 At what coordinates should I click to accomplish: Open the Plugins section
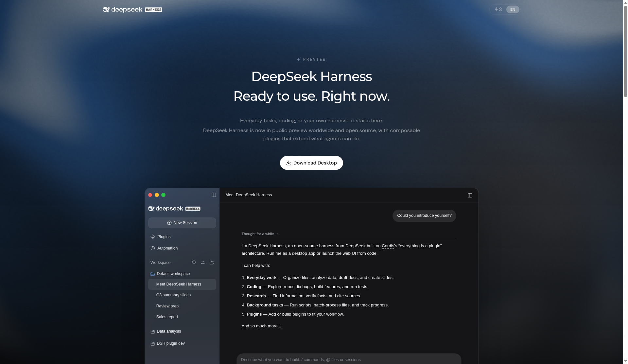point(182,237)
